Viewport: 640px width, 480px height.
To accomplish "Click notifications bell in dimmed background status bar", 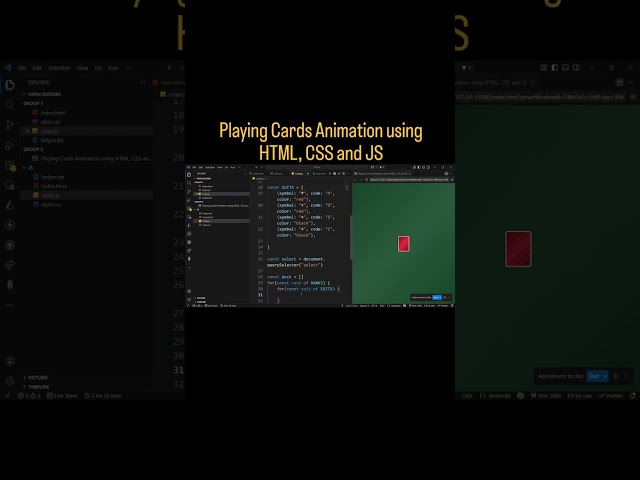I will pos(633,396).
